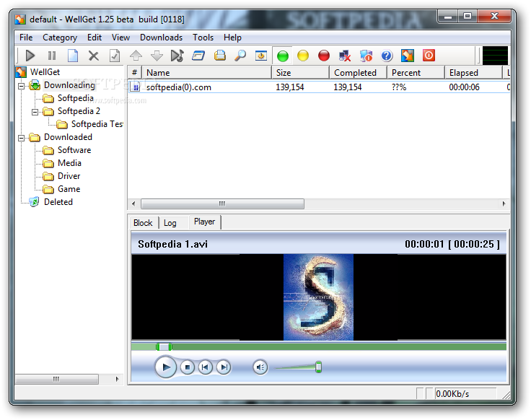Screen dimensions: 531x420
Task: Select the Softpedia 2 folder
Action: pyautogui.click(x=79, y=111)
